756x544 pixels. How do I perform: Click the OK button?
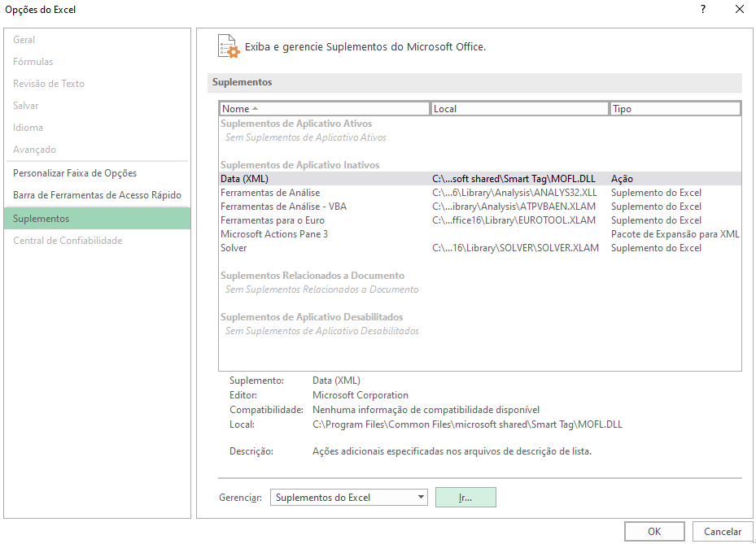click(653, 530)
